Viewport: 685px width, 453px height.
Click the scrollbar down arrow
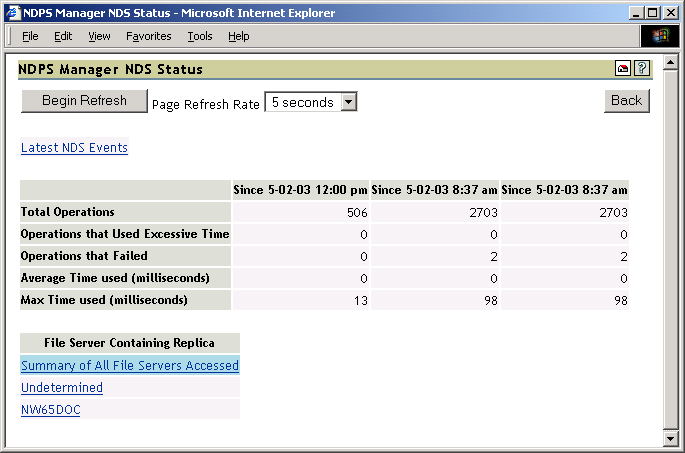pyautogui.click(x=671, y=438)
